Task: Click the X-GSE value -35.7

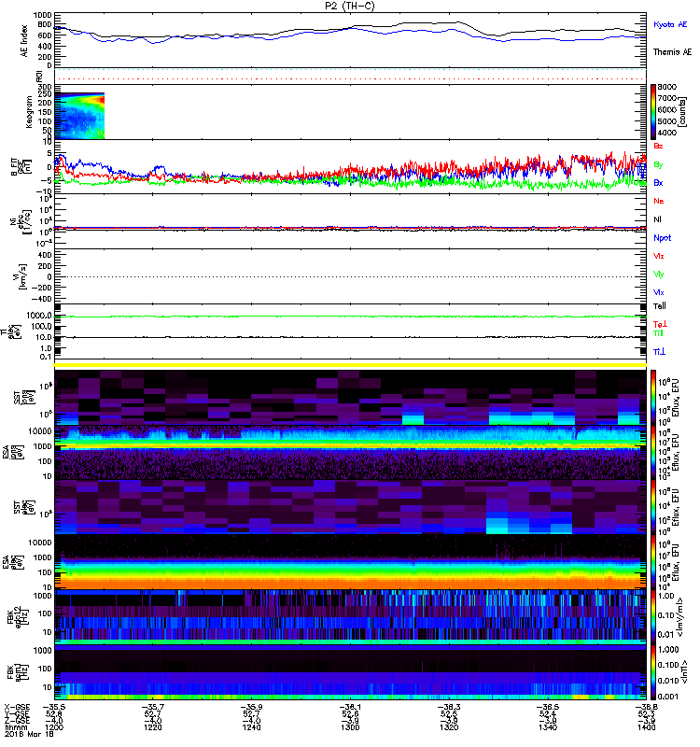Action: tap(153, 707)
